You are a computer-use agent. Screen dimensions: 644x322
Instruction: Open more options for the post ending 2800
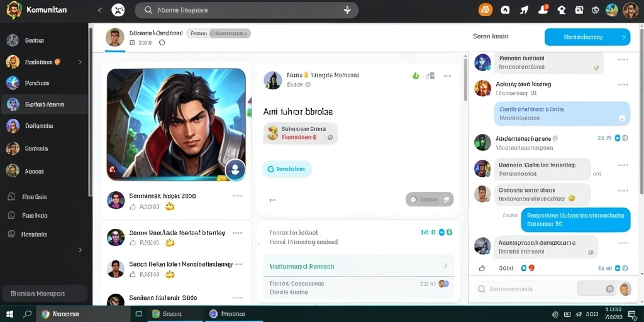(237, 196)
